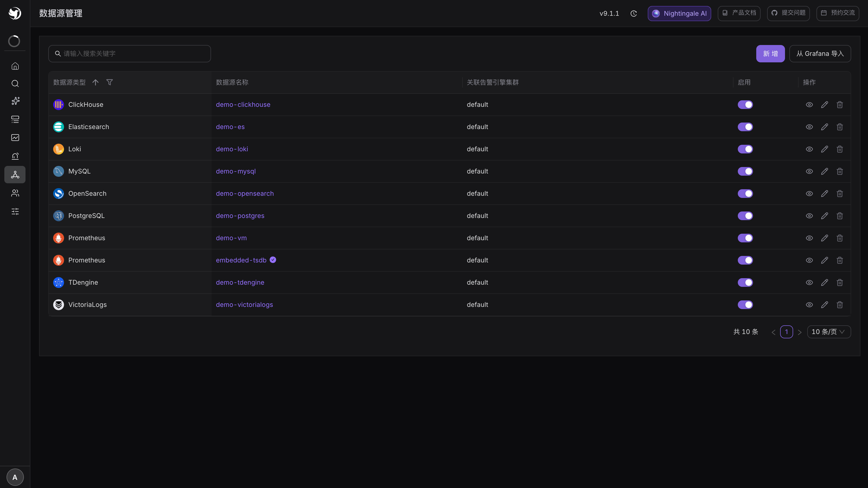Toggle the demo-tdengine enable switch

tap(745, 282)
